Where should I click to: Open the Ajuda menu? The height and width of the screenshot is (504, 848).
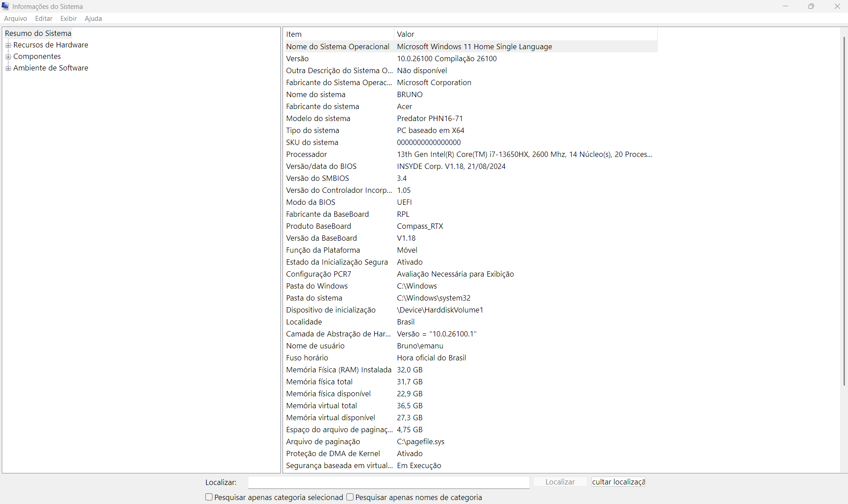coord(94,19)
